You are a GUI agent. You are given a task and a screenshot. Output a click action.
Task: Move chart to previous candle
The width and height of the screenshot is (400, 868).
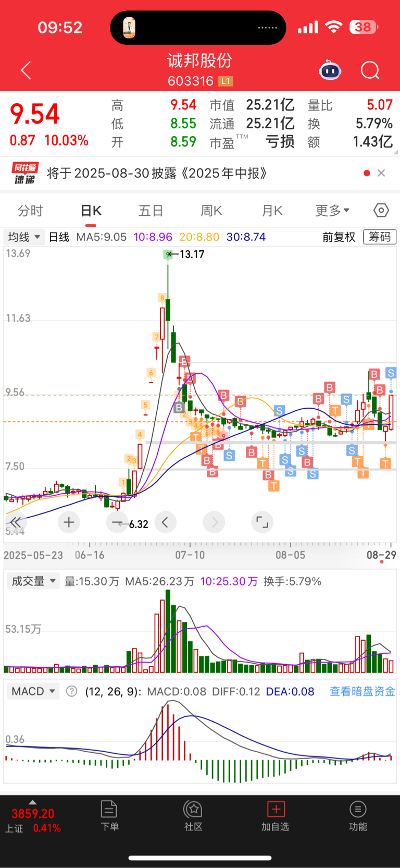(165, 522)
